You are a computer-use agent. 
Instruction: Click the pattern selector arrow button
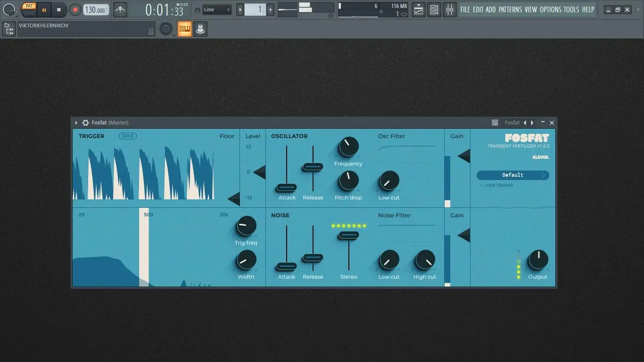coord(240,9)
